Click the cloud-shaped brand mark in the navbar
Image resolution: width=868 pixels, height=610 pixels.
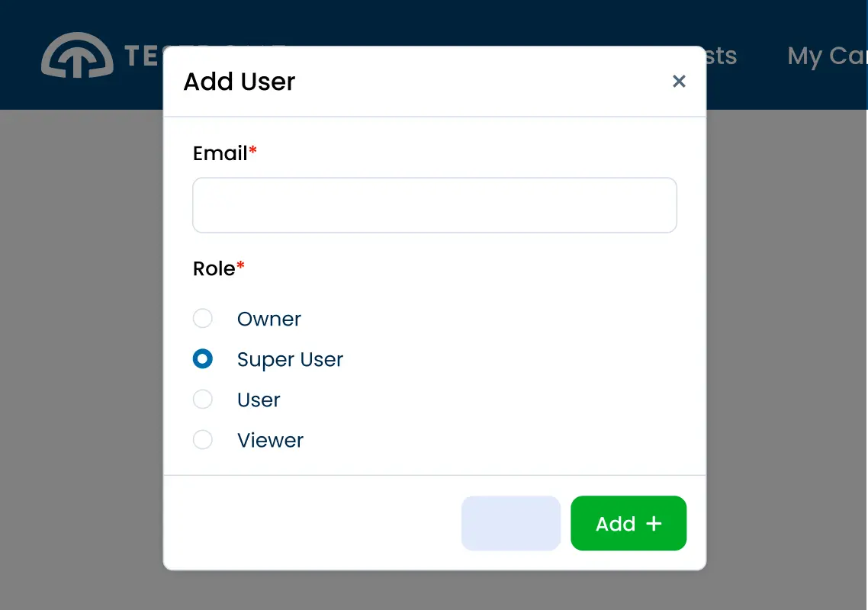point(76,55)
